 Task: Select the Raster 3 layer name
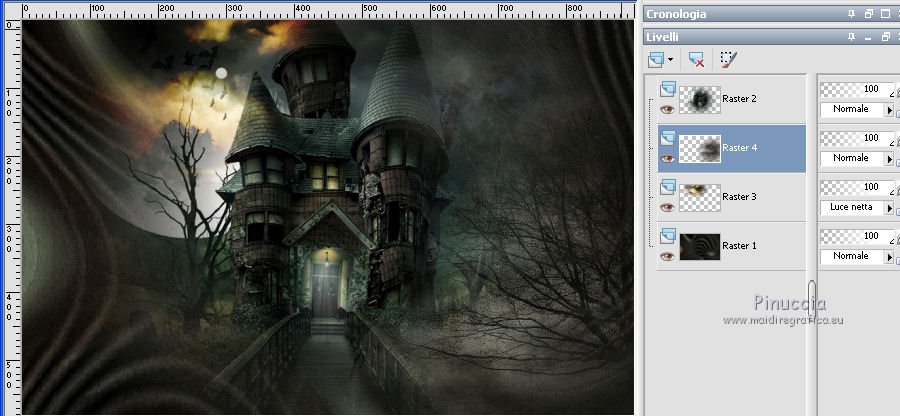[x=739, y=197]
